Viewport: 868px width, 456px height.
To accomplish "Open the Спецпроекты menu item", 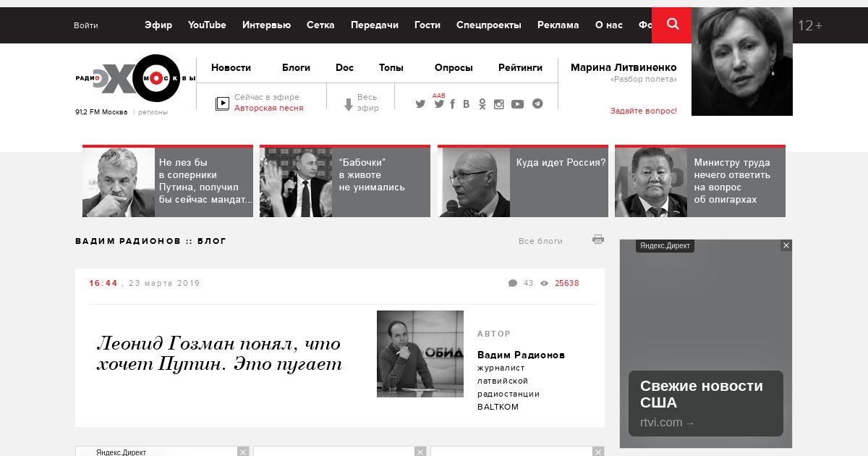I will point(489,25).
